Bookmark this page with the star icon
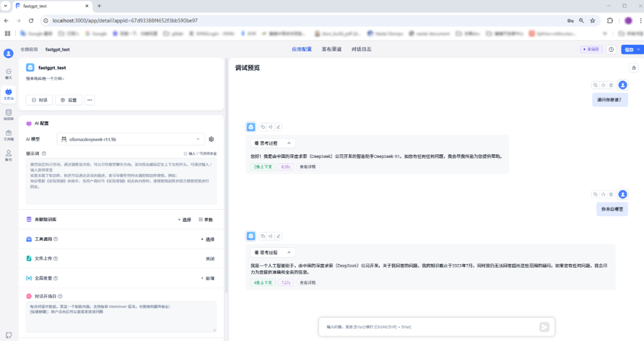The image size is (644, 341). 592,20
